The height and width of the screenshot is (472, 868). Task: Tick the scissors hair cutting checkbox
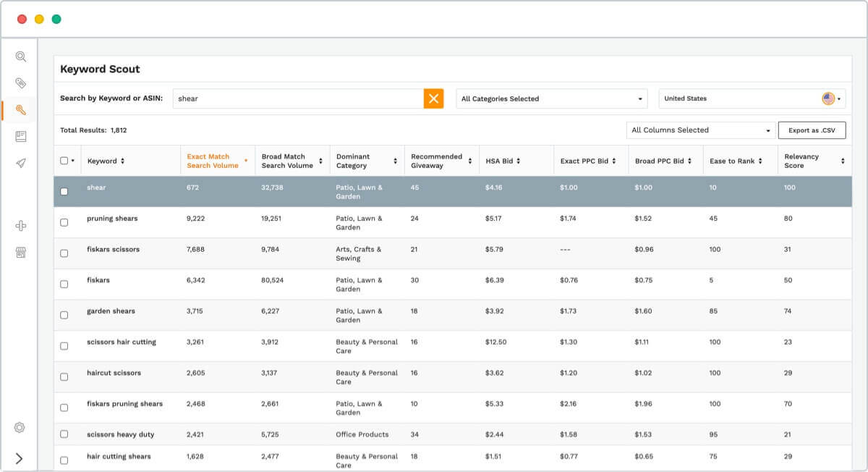click(x=64, y=346)
